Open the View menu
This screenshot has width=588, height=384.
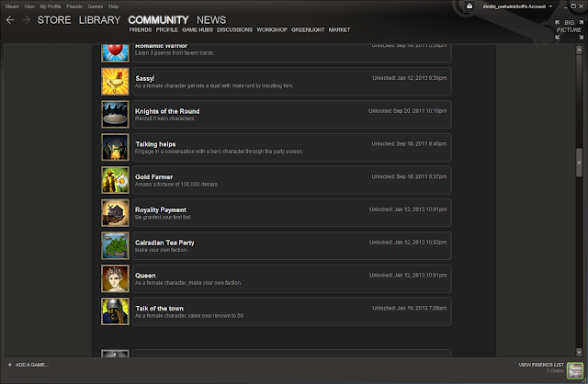pos(29,6)
